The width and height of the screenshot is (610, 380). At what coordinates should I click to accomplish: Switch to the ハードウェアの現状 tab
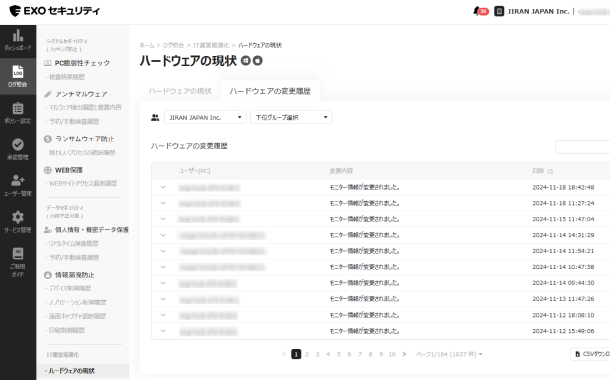click(180, 91)
